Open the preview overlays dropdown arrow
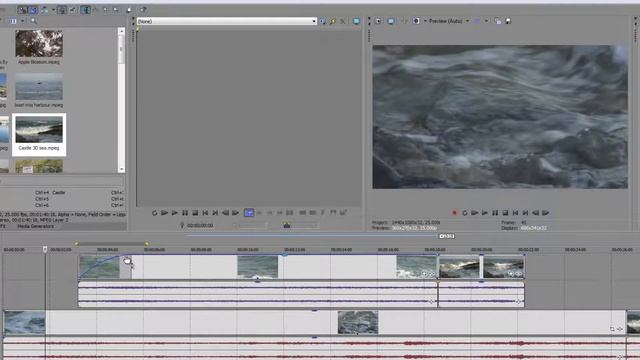Screen dimensions: 640x360 point(487,21)
